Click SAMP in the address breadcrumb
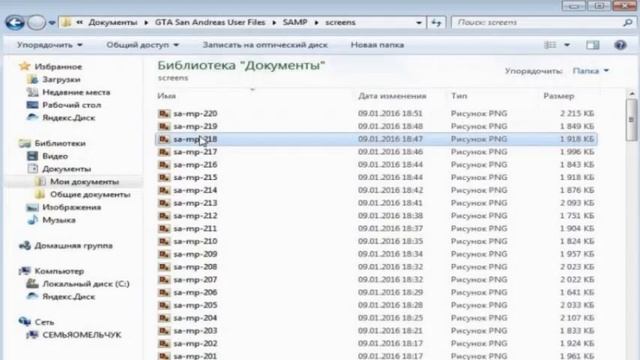Screen dimensions: 640x360 click(295, 22)
